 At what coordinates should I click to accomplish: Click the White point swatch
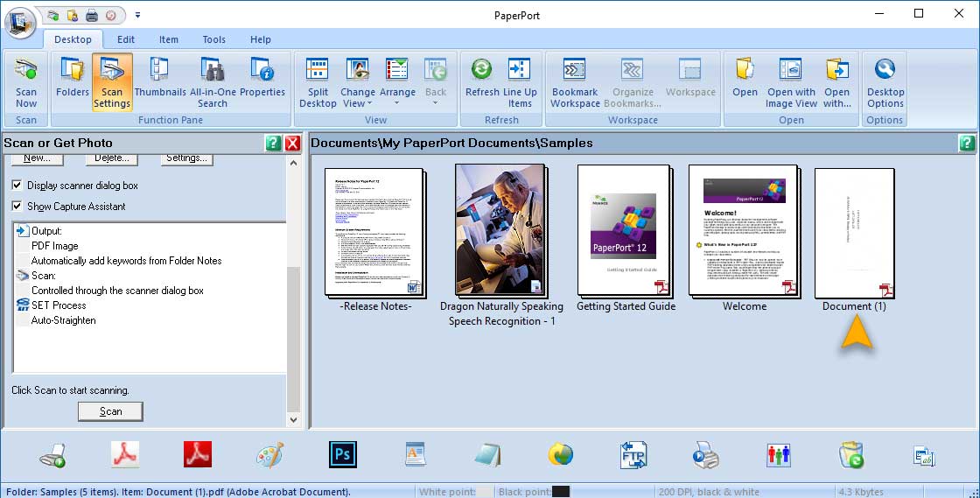[485, 492]
